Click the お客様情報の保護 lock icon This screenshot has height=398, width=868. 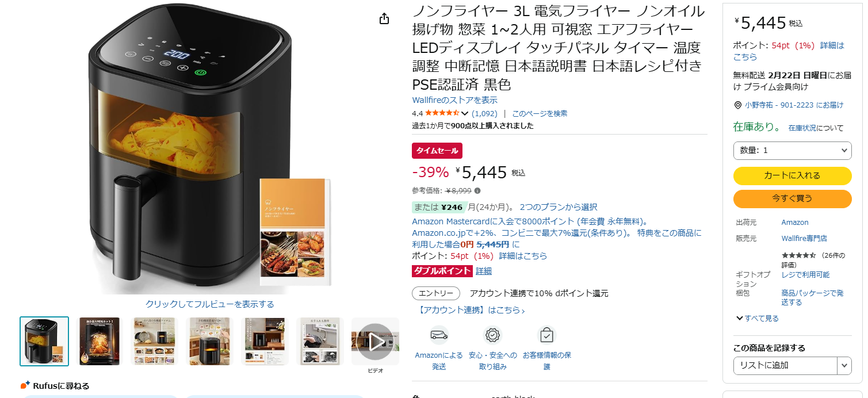coord(546,335)
